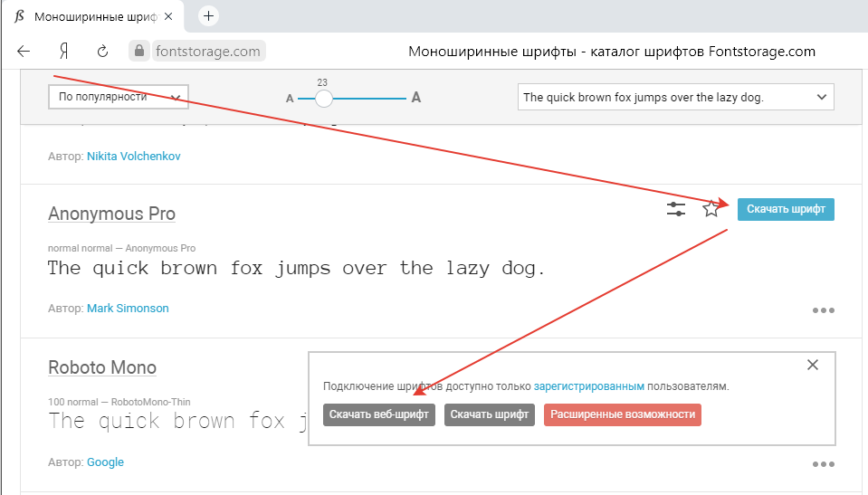868x495 pixels.
Task: Click the padlock site security icon
Action: coord(138,52)
